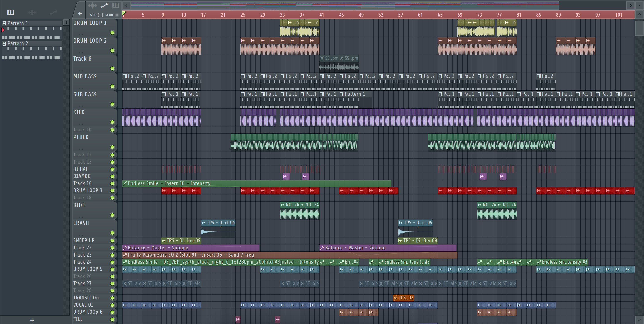644x324 pixels.
Task: Mute the CRASH track
Action: [x=112, y=233]
